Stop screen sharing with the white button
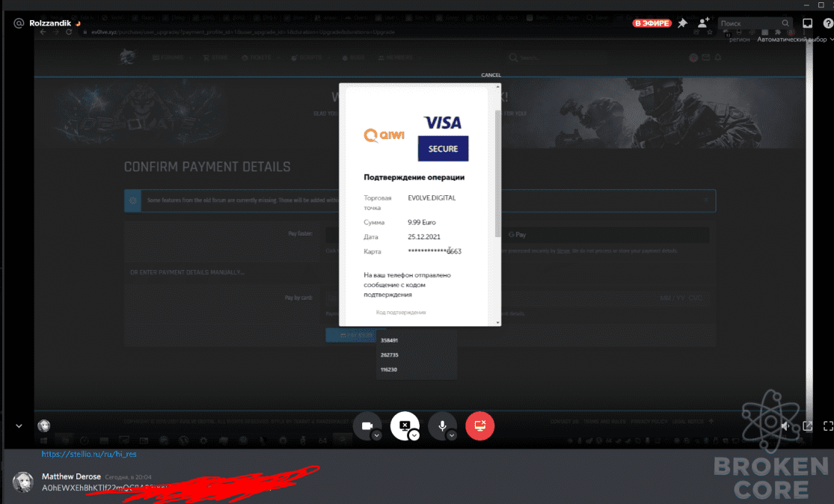This screenshot has width=834, height=504. point(405,425)
